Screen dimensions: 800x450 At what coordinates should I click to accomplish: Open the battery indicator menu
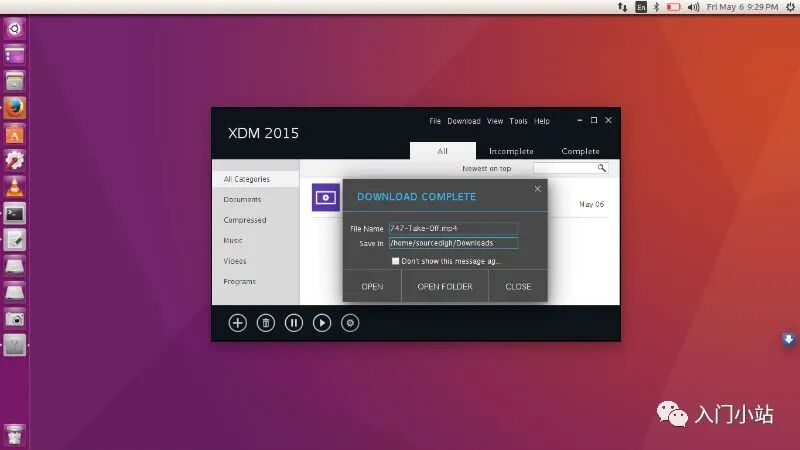pos(673,7)
